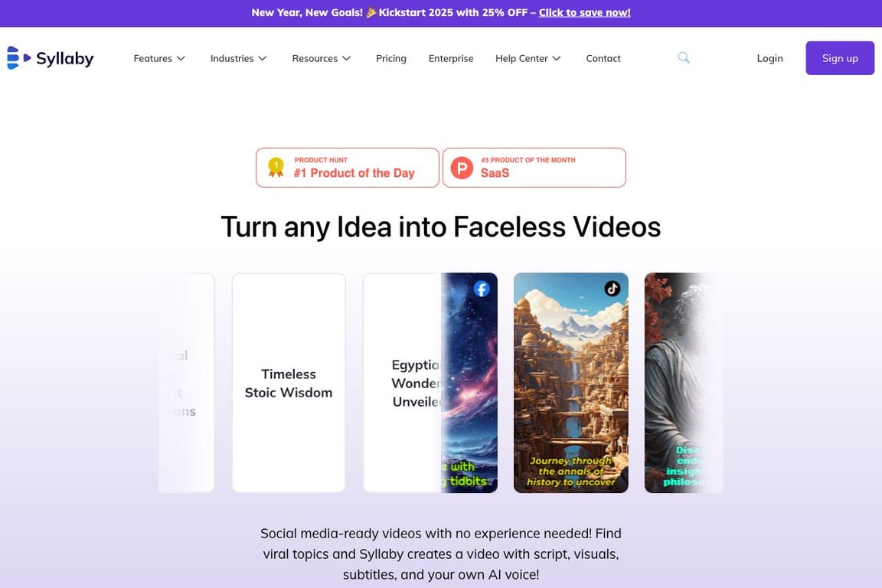
Task: Select the Timeless Stoic Wisdom card
Action: point(289,383)
